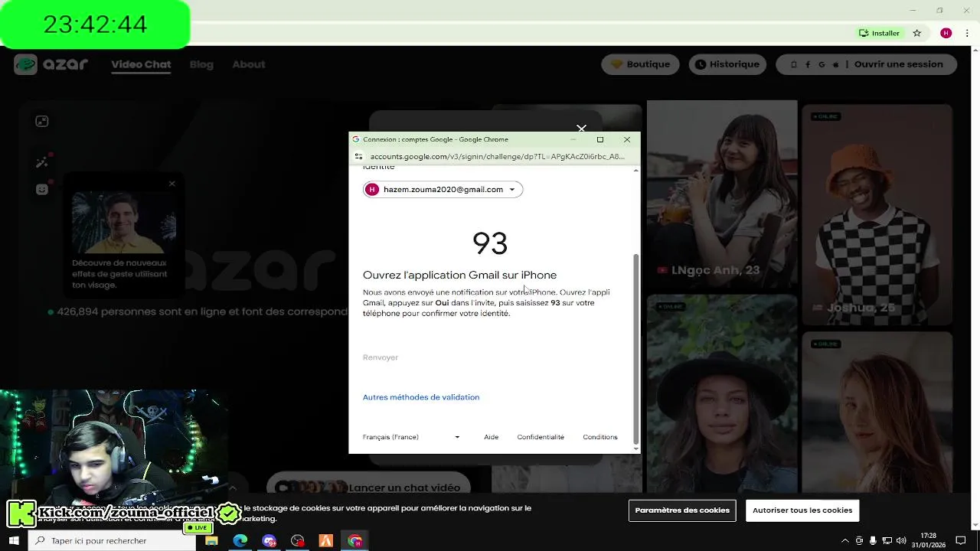Open the Historique history button

(727, 64)
